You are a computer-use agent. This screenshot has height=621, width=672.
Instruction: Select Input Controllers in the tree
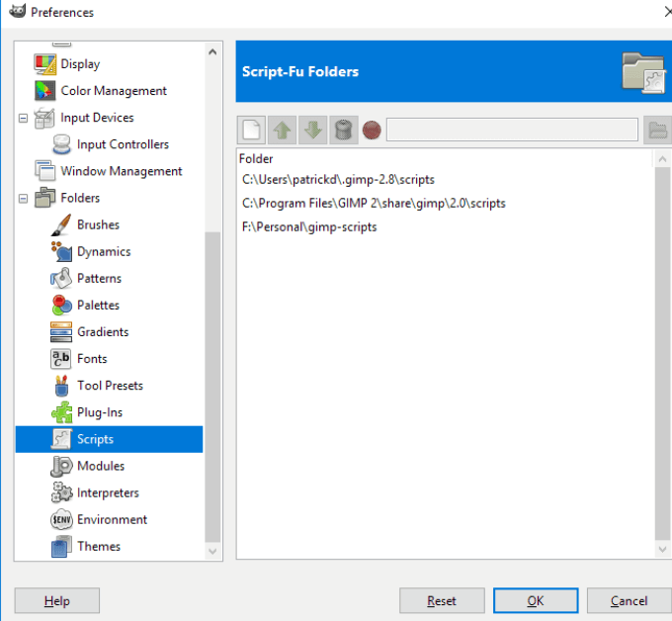123,144
